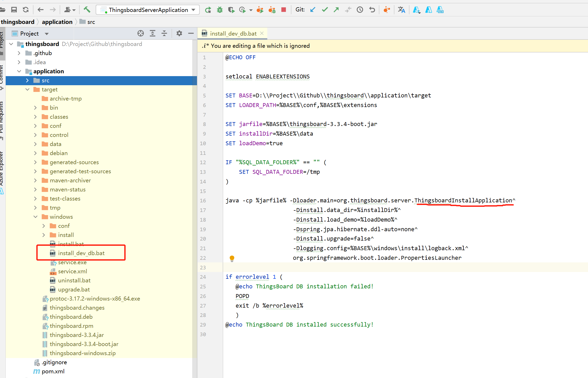The width and height of the screenshot is (588, 378).
Task: Open the Project view dropdown
Action: click(x=47, y=34)
